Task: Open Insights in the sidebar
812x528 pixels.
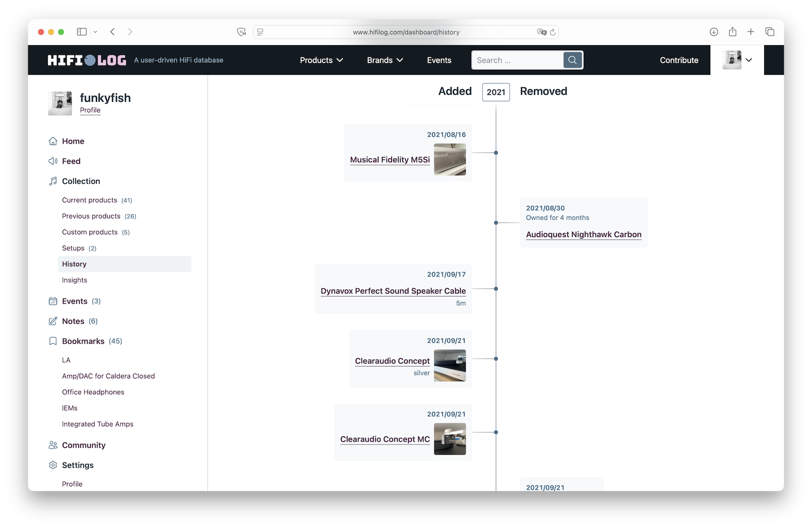Action: (x=74, y=280)
